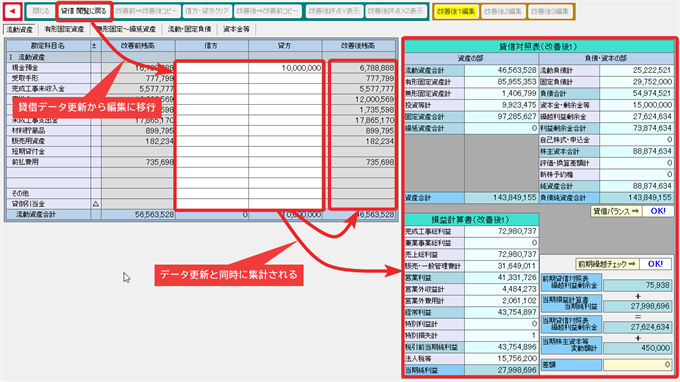
Task: Click 経常利益 value 43,754,897
Action: (x=501, y=313)
